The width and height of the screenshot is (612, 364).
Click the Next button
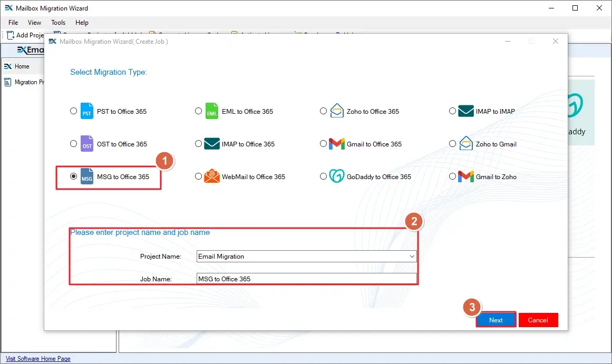[496, 320]
